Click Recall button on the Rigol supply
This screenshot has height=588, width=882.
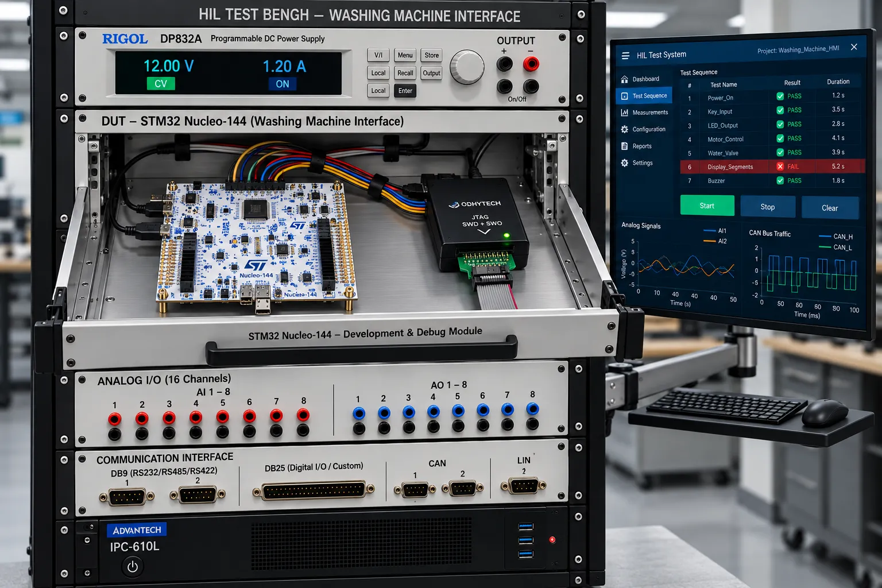pyautogui.click(x=405, y=73)
